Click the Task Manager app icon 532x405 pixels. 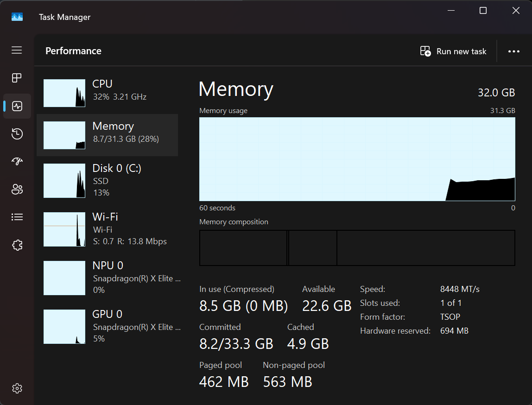coord(17,17)
